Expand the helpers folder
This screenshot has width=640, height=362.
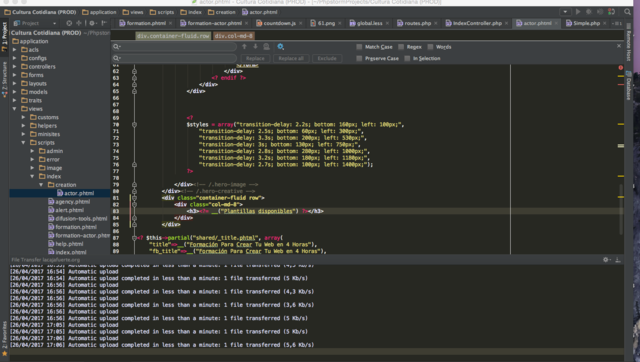24,126
